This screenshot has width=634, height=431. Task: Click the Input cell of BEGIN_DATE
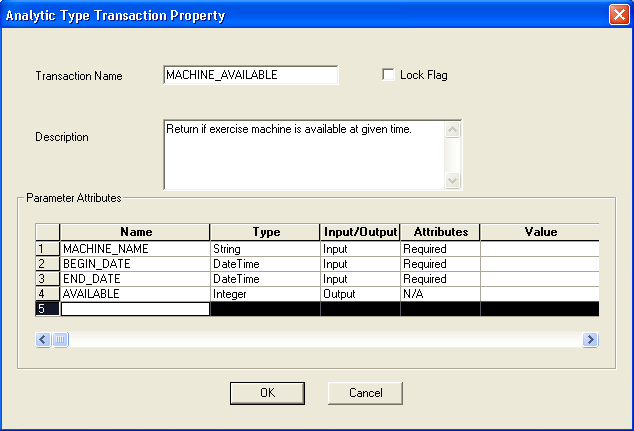(360, 264)
